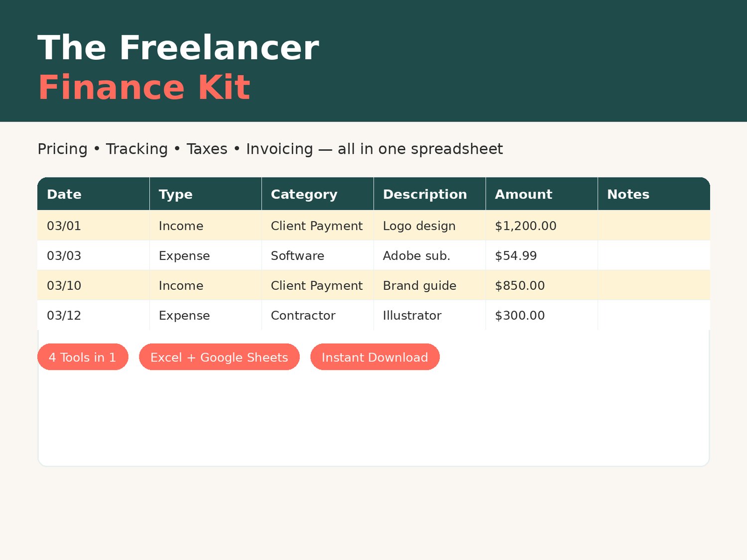747x560 pixels.
Task: Select the Description column header
Action: pyautogui.click(x=430, y=194)
